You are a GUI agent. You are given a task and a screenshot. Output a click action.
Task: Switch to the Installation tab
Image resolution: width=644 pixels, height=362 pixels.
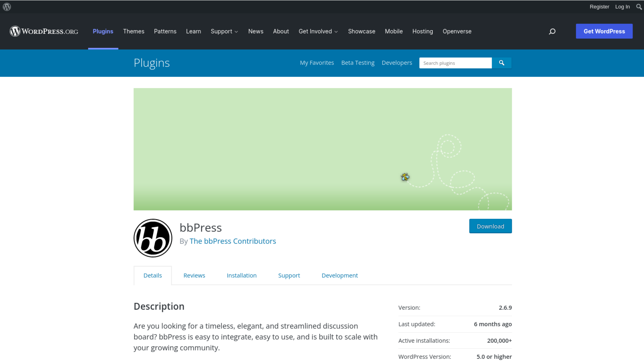coord(241,276)
